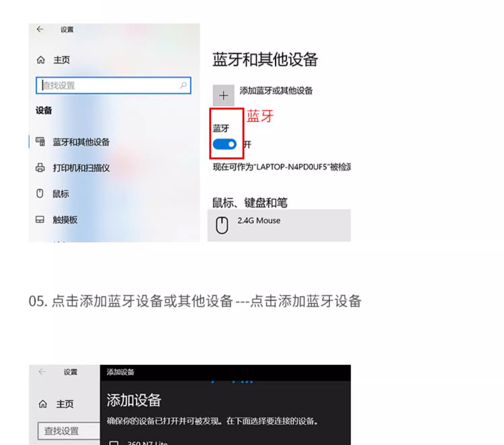The height and width of the screenshot is (445, 504).
Task: Select the mouse icon labeled 鼠标
Action: click(40, 194)
